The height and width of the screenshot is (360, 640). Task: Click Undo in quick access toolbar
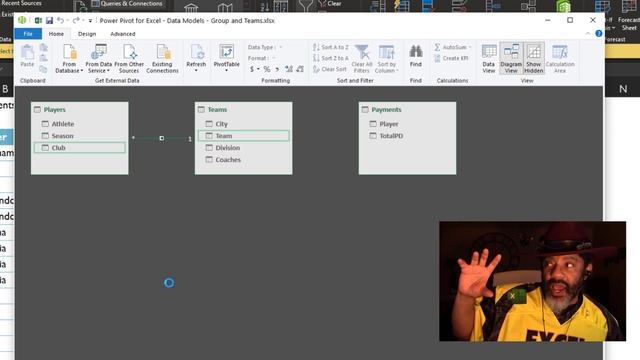tap(60, 20)
